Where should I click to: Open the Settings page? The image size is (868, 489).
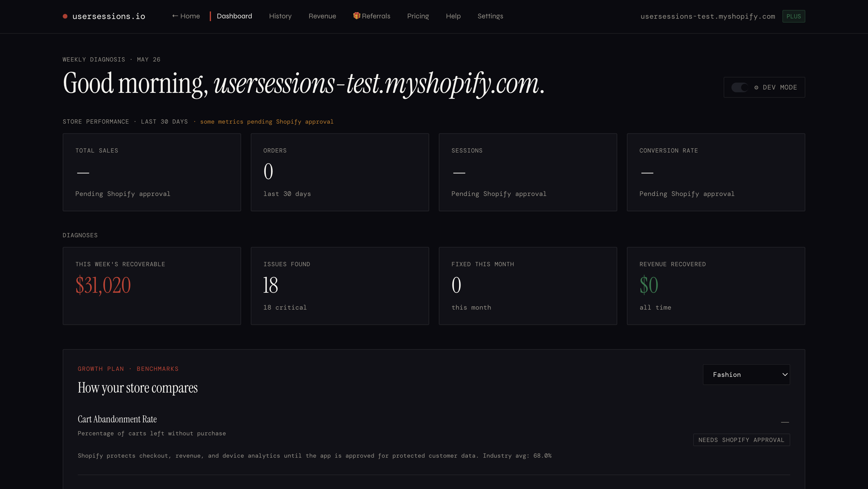(490, 16)
